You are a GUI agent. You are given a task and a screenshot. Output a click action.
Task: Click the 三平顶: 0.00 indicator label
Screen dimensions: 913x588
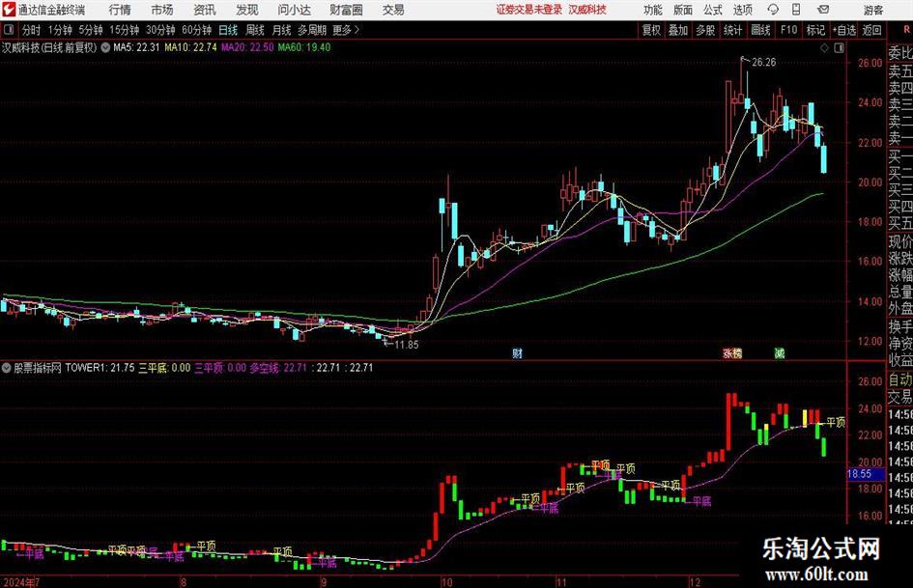coord(220,367)
